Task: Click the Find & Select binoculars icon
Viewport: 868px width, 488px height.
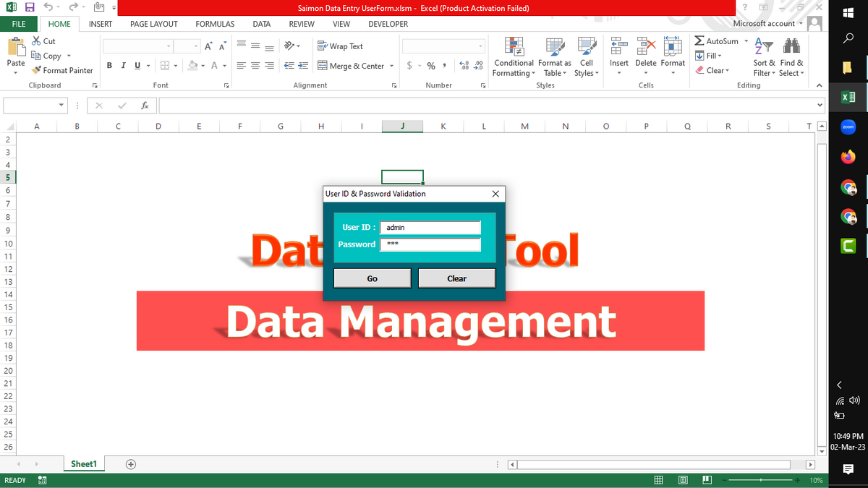Action: point(791,46)
